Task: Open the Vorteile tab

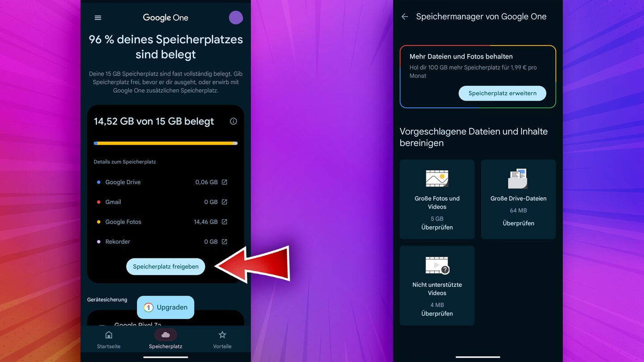Action: pos(222,340)
